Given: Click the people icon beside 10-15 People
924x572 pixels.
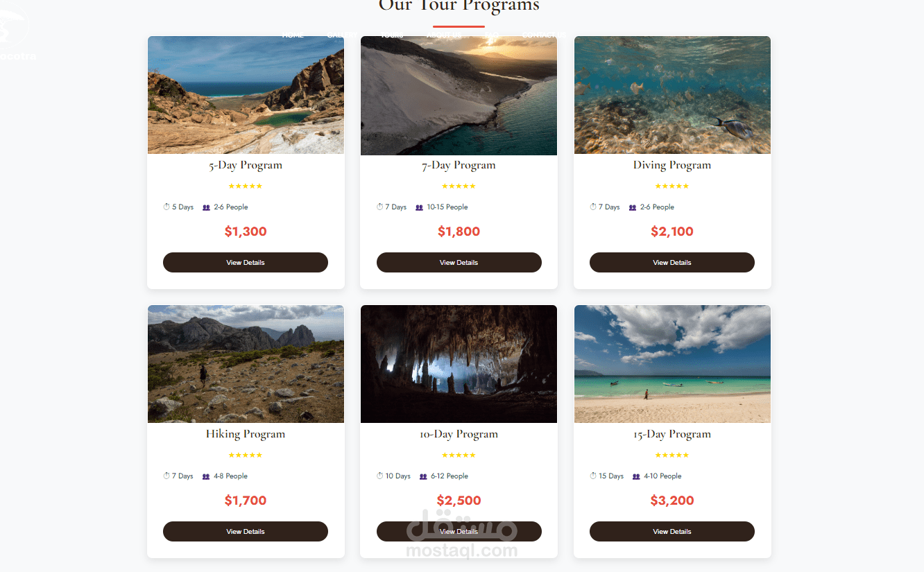Looking at the screenshot, I should pos(419,207).
